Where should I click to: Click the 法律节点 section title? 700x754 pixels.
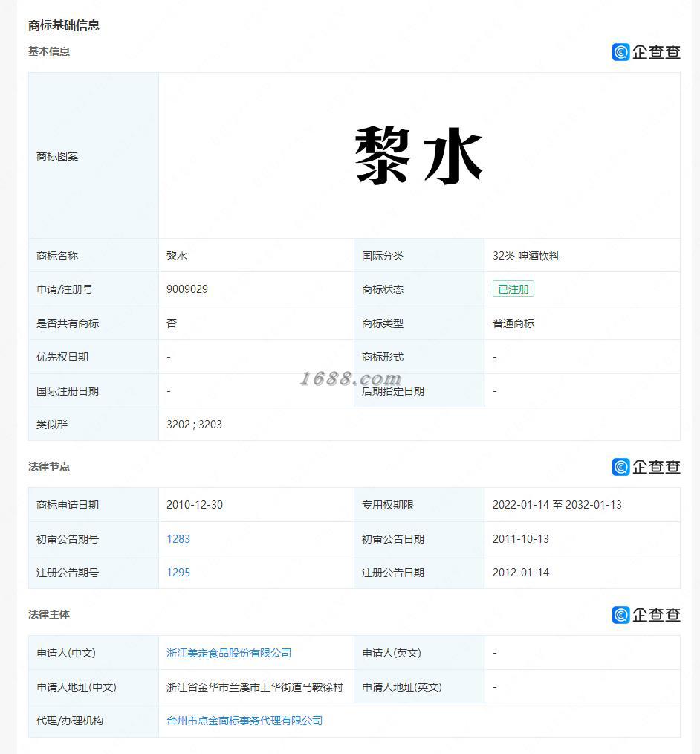click(x=48, y=466)
